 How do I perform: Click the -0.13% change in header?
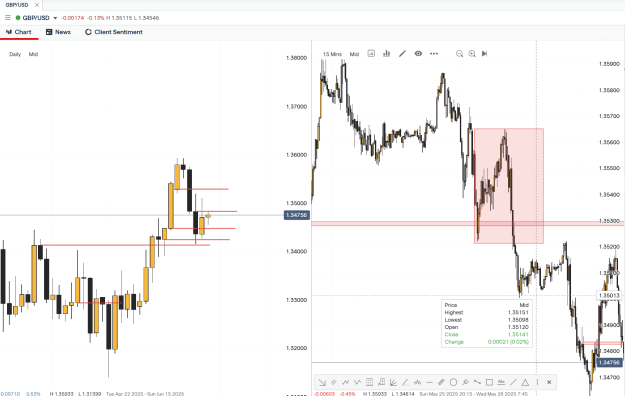click(x=96, y=18)
